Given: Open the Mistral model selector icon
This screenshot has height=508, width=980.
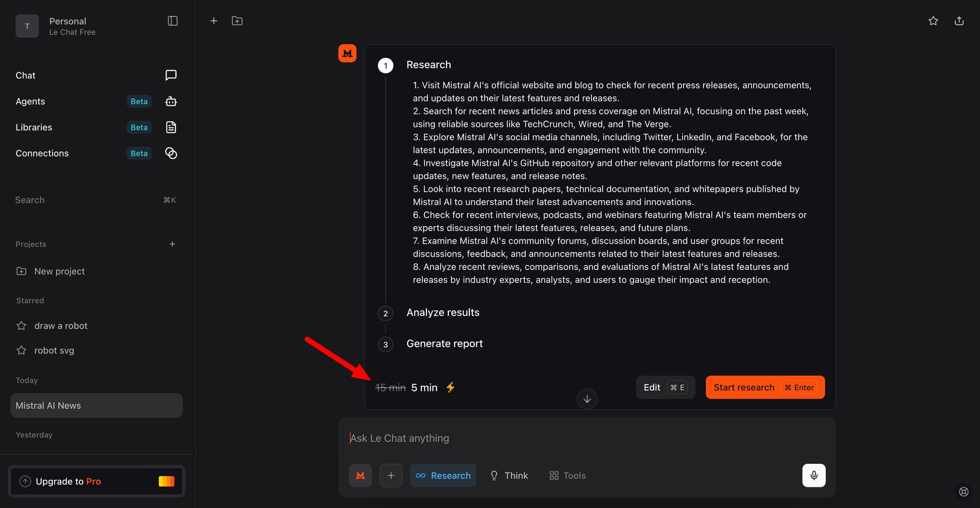Looking at the screenshot, I should [360, 475].
